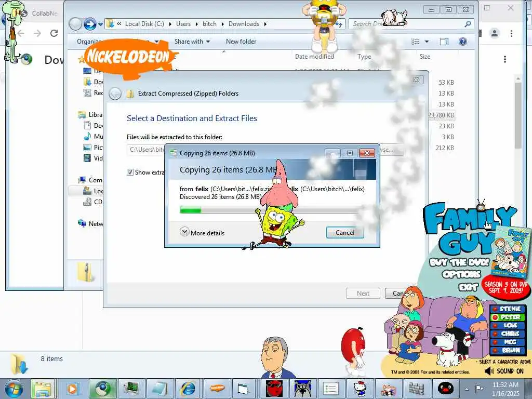Show the Explorer preview pane
The width and height of the screenshot is (532, 399).
tap(444, 42)
